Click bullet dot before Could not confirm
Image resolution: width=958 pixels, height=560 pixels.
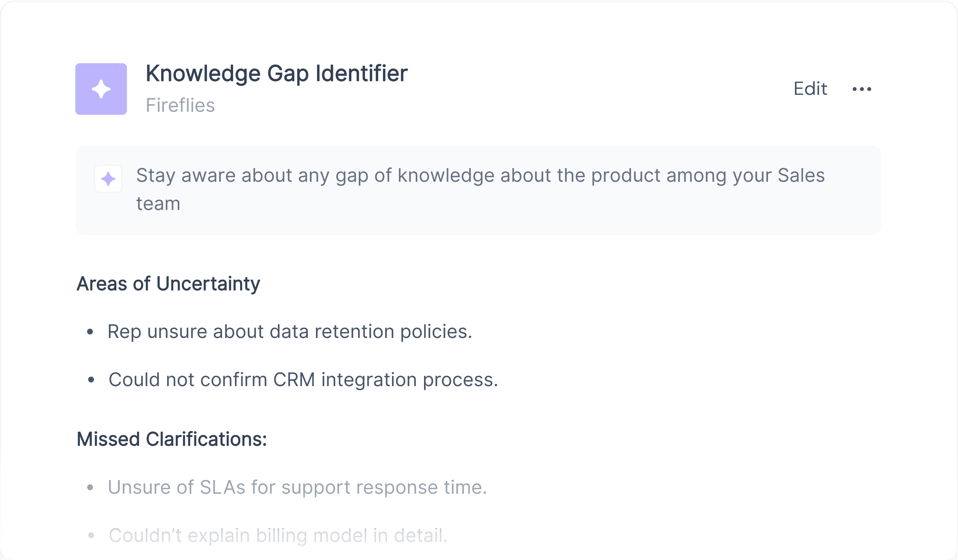pos(91,380)
